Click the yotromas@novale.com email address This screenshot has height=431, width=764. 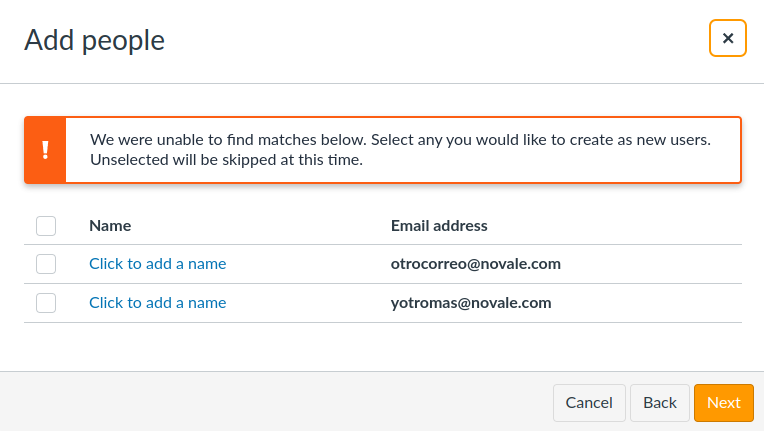[471, 303]
